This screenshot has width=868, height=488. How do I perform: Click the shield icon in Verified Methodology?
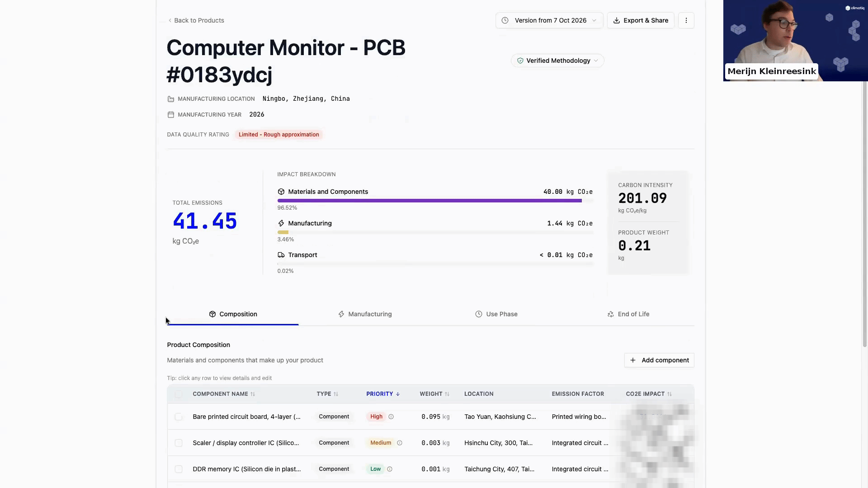tap(520, 61)
